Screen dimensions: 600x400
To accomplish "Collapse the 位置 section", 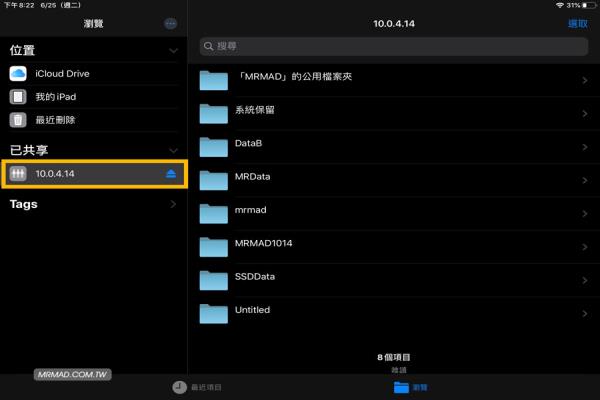I will [x=174, y=50].
